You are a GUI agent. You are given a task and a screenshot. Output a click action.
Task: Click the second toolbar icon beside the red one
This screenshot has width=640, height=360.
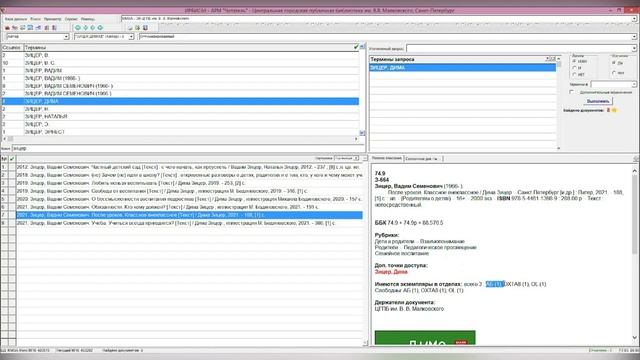pos(15,28)
